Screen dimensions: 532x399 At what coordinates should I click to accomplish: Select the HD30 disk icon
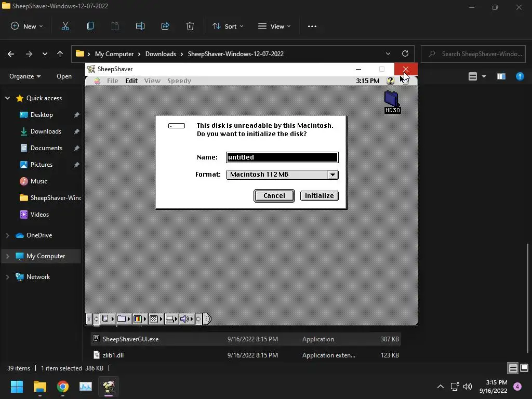point(392,102)
